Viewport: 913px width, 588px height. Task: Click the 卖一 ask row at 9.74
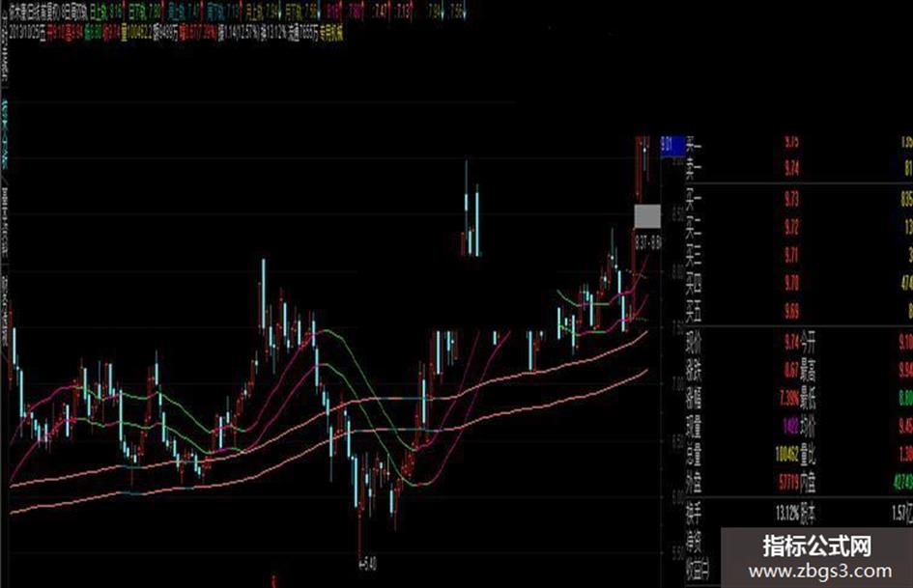[x=798, y=168]
